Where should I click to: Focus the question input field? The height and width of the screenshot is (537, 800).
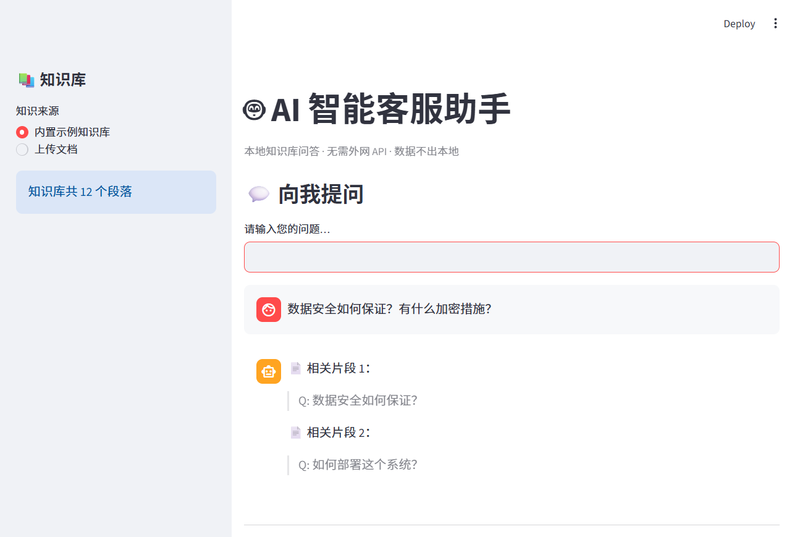tap(512, 257)
